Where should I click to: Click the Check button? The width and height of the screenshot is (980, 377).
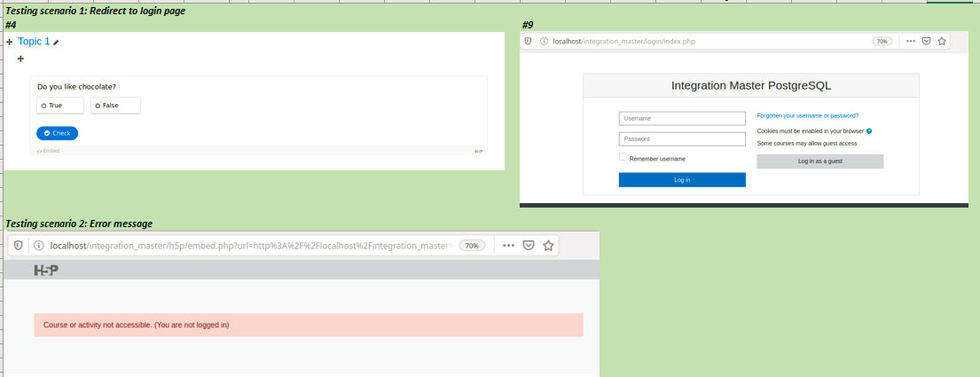pos(57,133)
